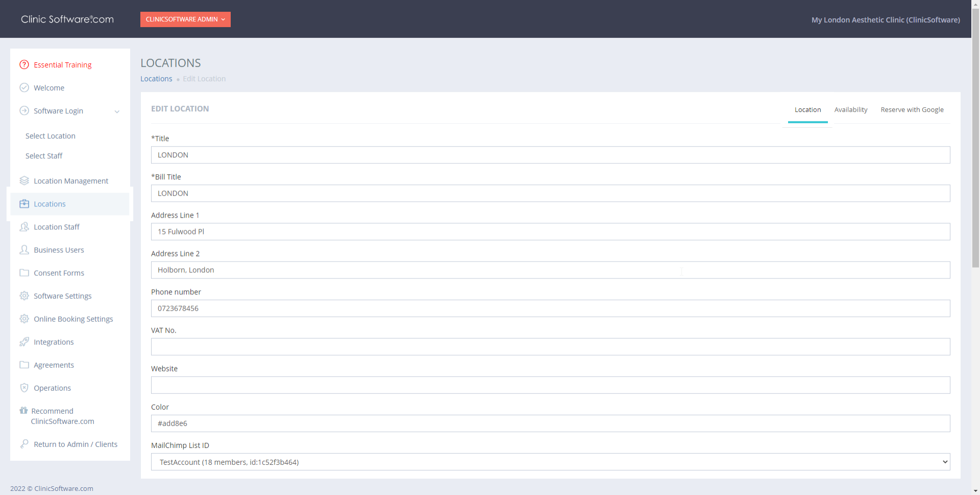Click the Locations breadcrumb link
The image size is (980, 495).
156,79
